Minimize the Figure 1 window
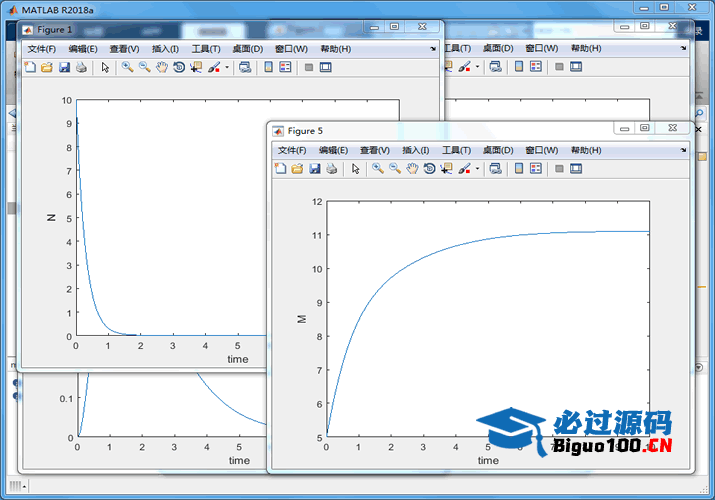715x500 pixels. pyautogui.click(x=374, y=27)
